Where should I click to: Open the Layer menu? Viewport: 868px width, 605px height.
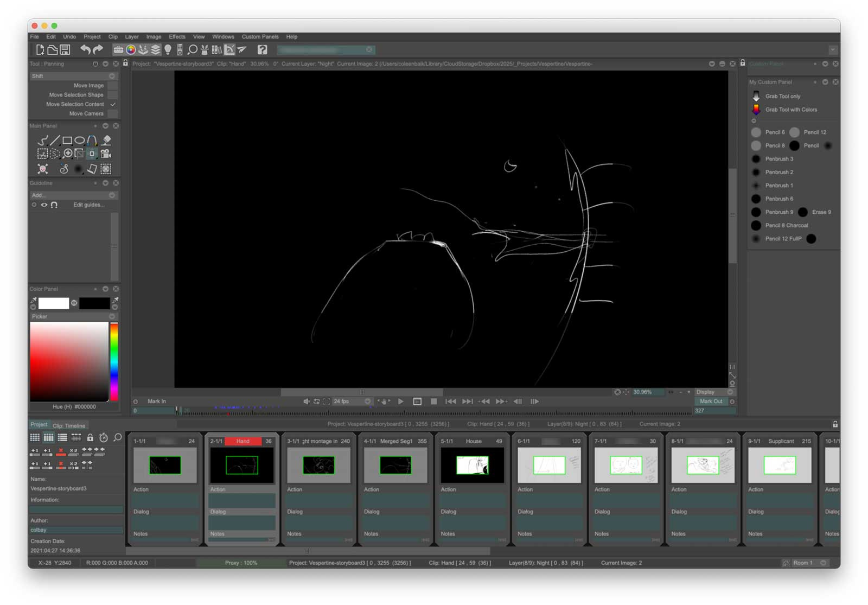pyautogui.click(x=132, y=37)
